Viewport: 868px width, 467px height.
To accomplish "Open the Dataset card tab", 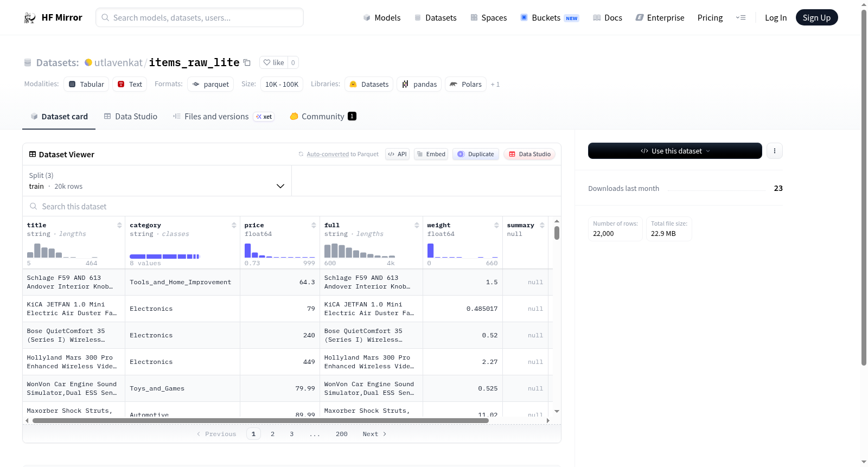I will click(x=59, y=117).
